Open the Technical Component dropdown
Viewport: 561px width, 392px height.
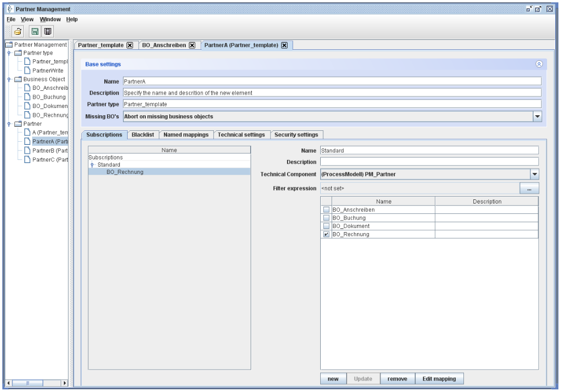click(x=535, y=174)
